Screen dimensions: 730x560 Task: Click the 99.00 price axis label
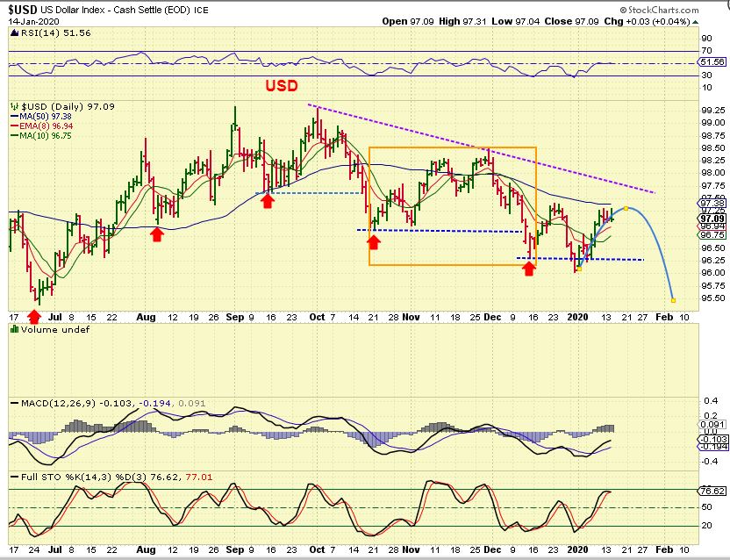click(x=712, y=123)
